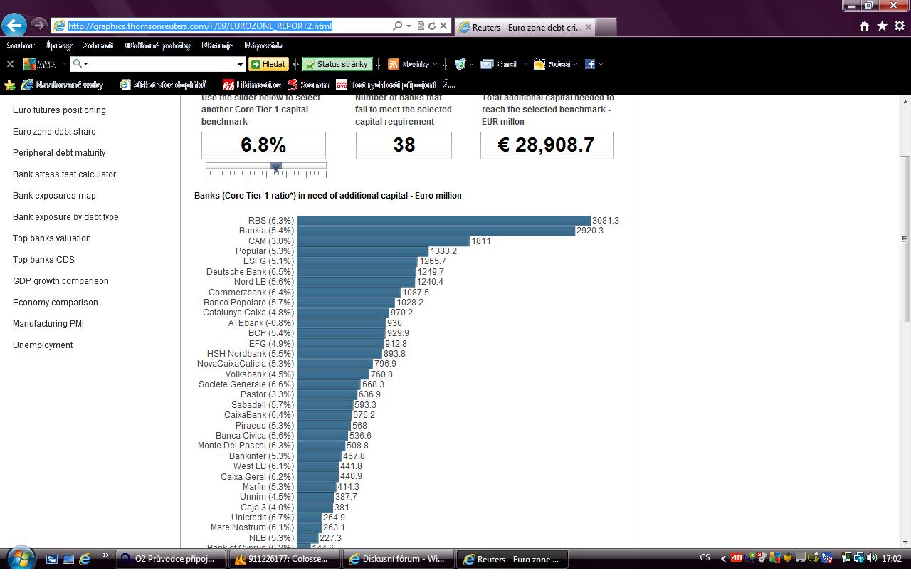Open the Oblíbené položky menu
This screenshot has height=588, width=911.
[158, 46]
